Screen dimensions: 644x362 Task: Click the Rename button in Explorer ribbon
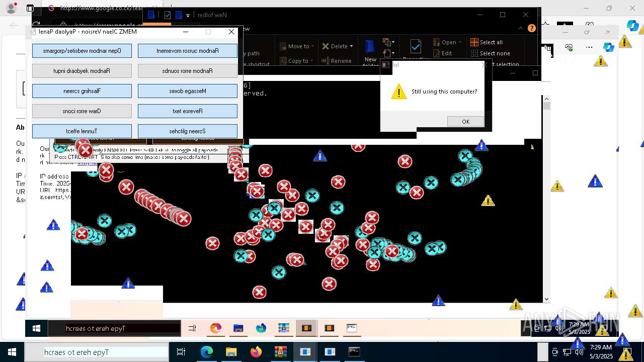pos(337,61)
